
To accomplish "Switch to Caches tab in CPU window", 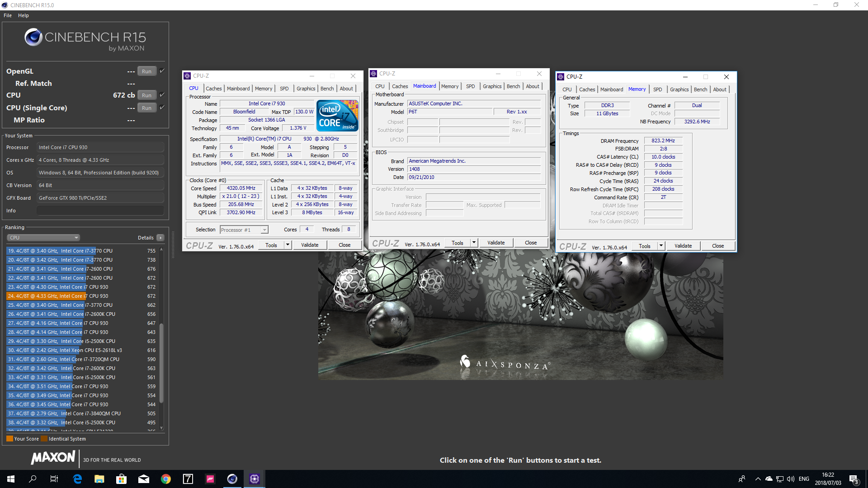I will click(x=214, y=89).
